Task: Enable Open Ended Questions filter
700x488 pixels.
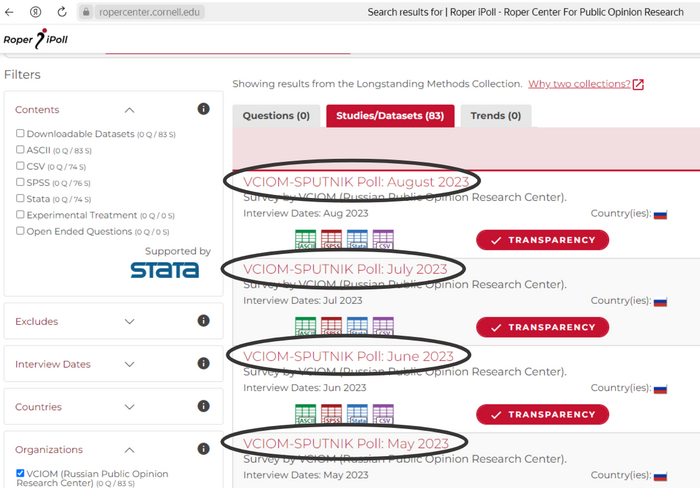Action: [20, 230]
